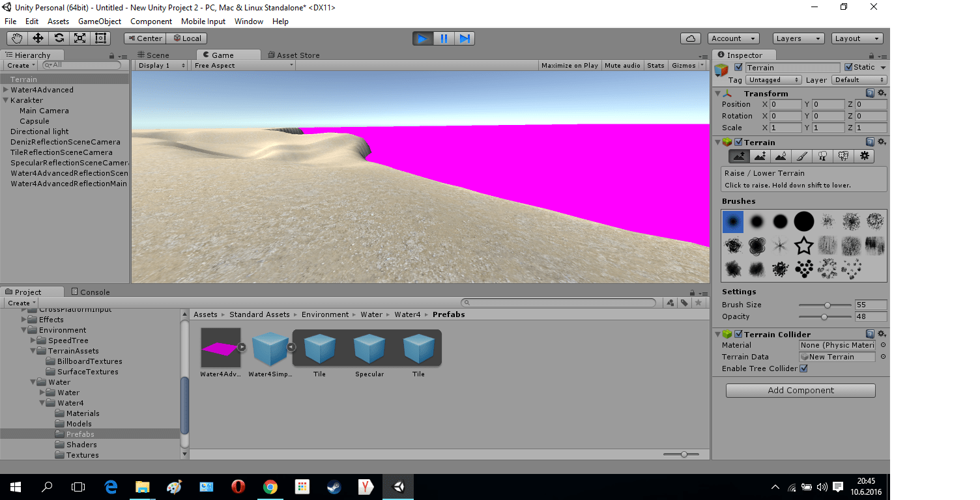Open the Transform component help icon
Viewport: 980px width, 500px height.
click(x=870, y=94)
